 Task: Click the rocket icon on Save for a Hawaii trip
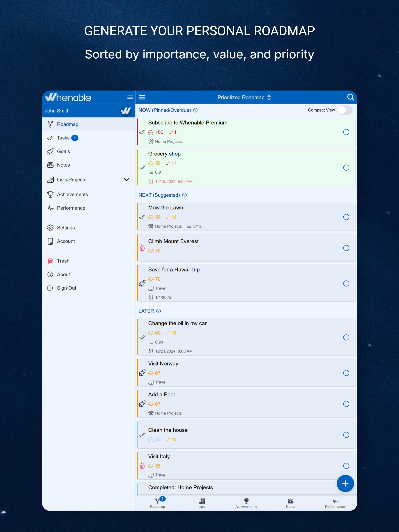[x=142, y=283]
